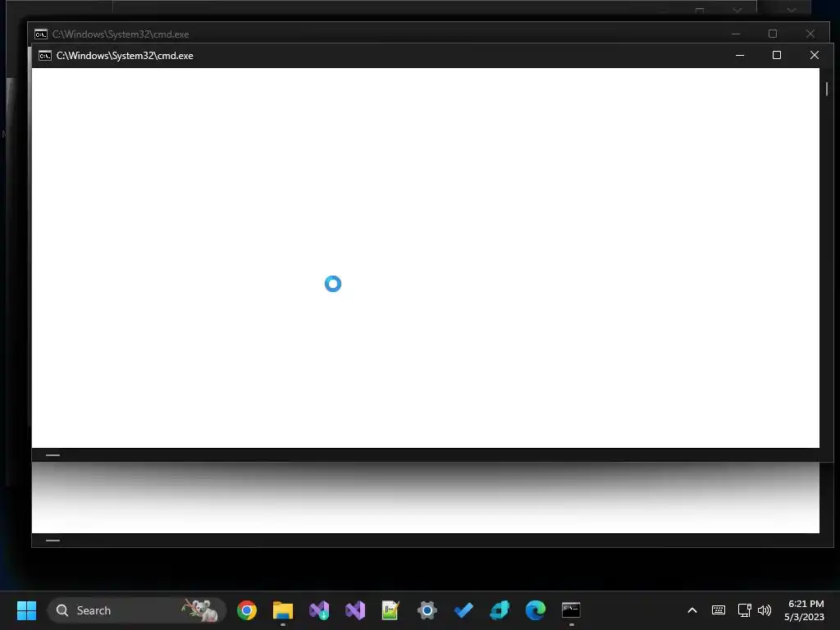Click back cmd.exe window system icon
The width and height of the screenshot is (840, 630).
tap(41, 34)
